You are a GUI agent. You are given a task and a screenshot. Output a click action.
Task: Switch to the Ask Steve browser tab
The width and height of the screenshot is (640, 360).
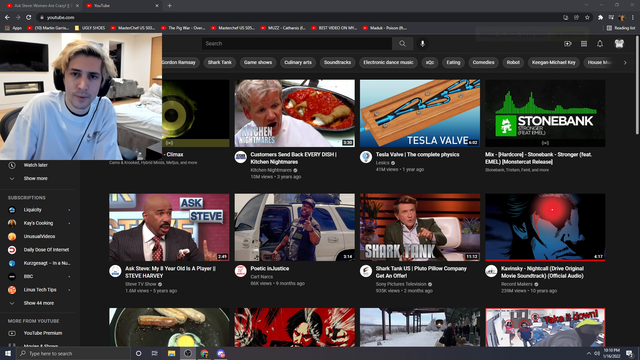[41, 6]
